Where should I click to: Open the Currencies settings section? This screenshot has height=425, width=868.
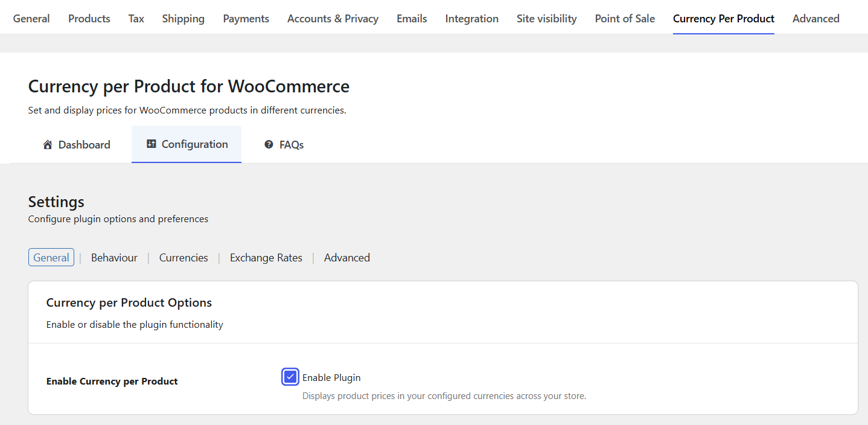click(183, 258)
